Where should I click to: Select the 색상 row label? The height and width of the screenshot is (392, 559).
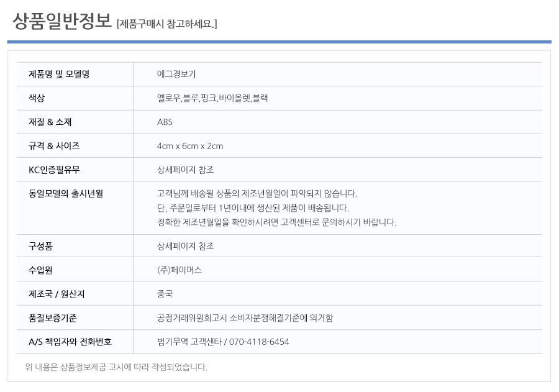[x=37, y=98]
